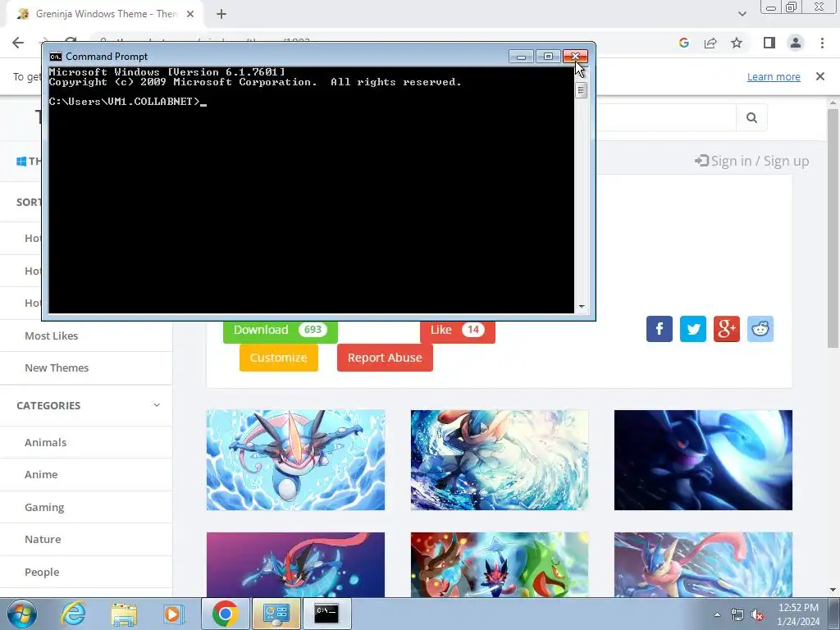
Task: Dismiss the info bar with X
Action: pos(820,76)
